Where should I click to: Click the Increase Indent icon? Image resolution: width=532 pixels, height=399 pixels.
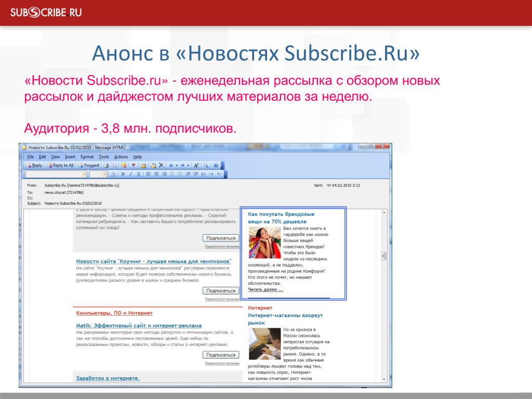pos(196,174)
